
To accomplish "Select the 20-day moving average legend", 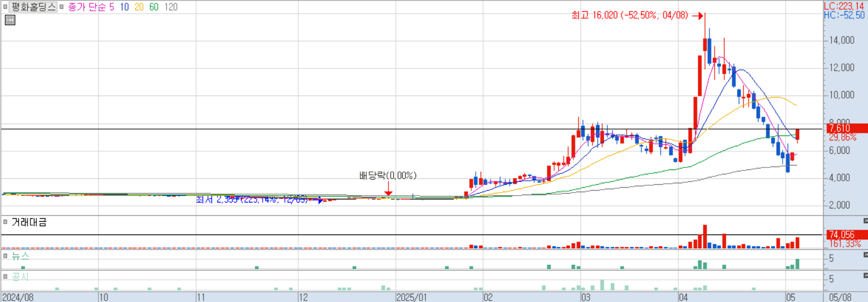I will click(x=139, y=7).
